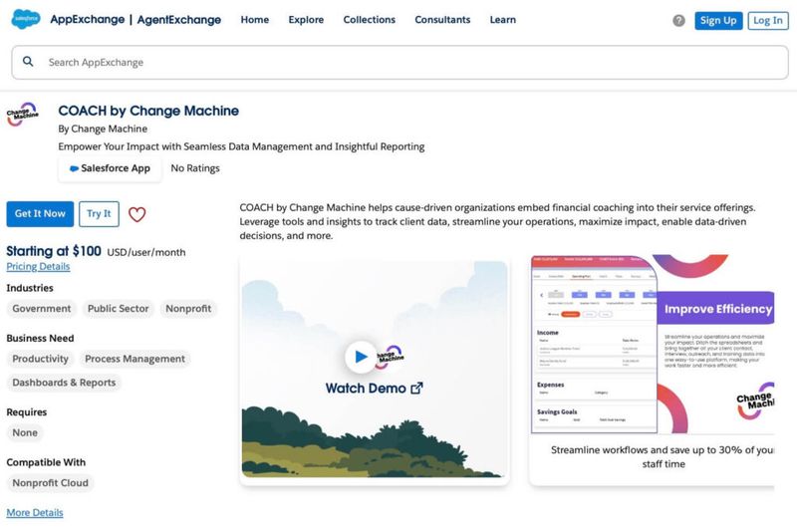Viewport: 797px width, 532px height.
Task: Open the Home nav item
Action: tap(255, 20)
